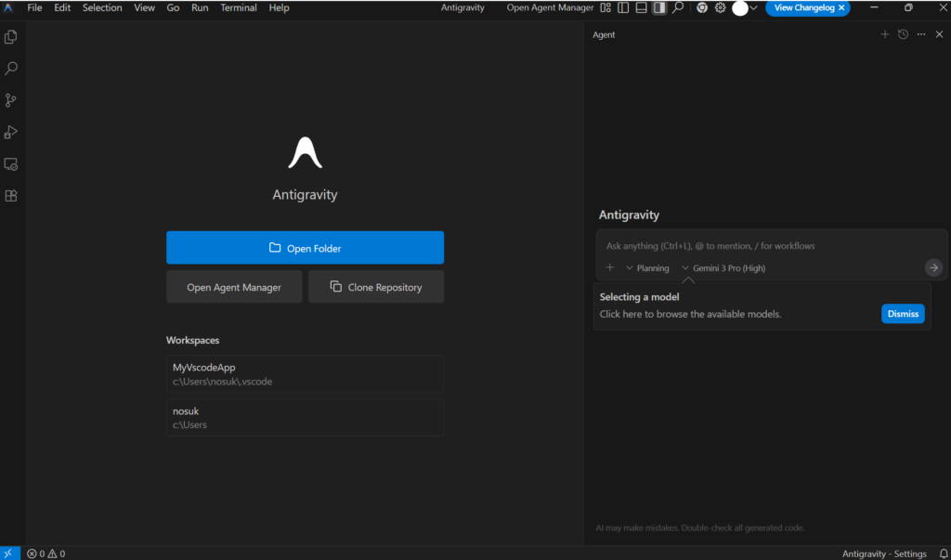Open the Run and Debug view

click(x=11, y=132)
